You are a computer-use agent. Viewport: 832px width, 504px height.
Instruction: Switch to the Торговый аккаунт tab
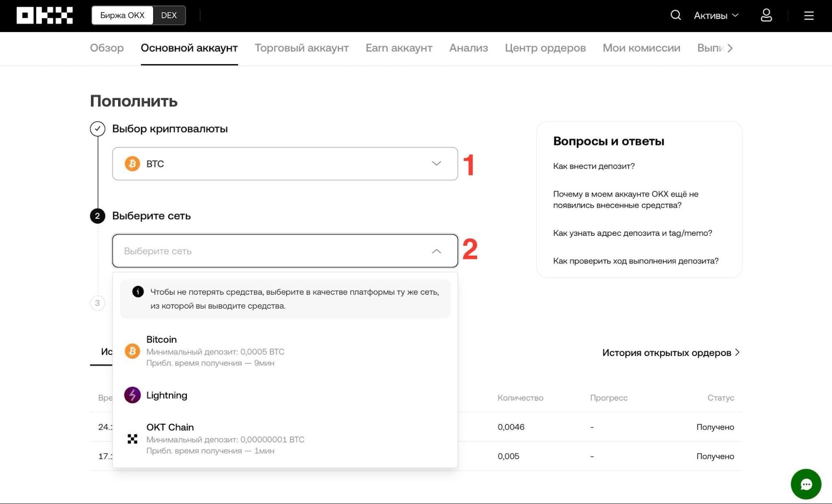302,48
